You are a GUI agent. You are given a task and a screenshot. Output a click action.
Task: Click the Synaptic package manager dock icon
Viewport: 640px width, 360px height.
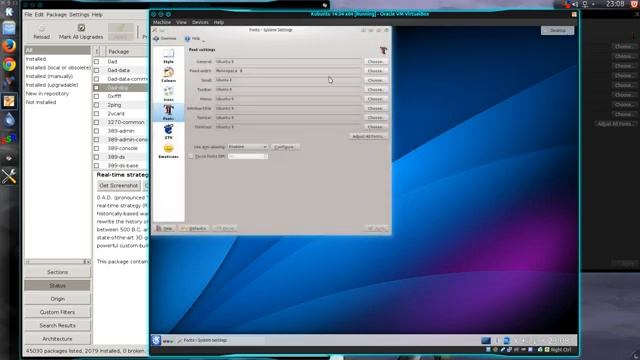point(9,101)
